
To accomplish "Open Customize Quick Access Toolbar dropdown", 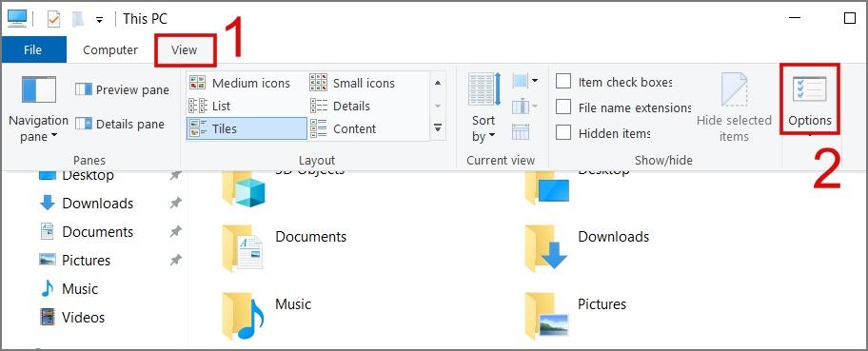I will coord(100,20).
